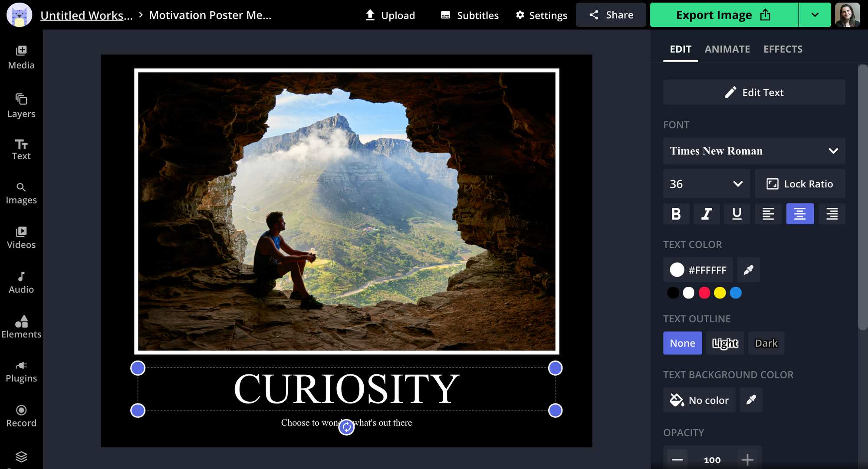The width and height of the screenshot is (868, 469).
Task: Expand Times New Roman font dropdown
Action: point(754,151)
